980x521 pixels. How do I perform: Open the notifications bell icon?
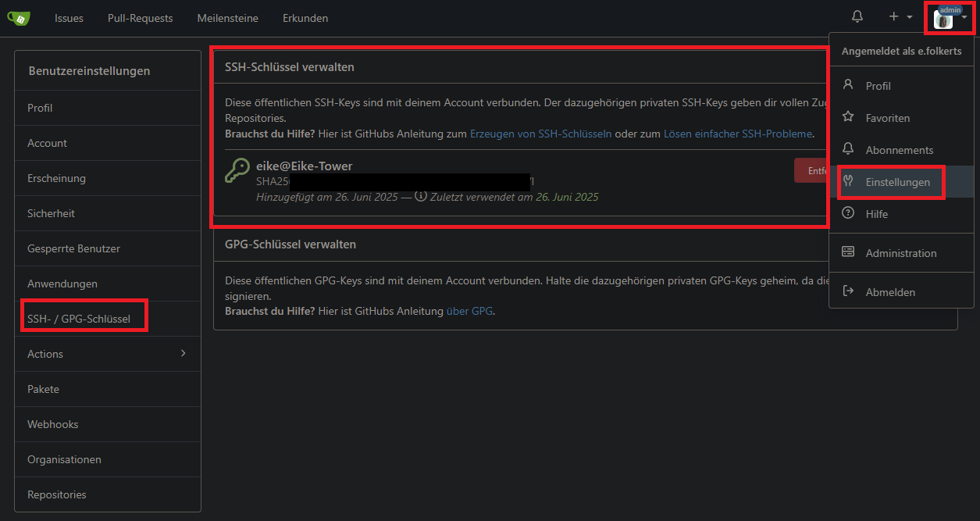857,17
